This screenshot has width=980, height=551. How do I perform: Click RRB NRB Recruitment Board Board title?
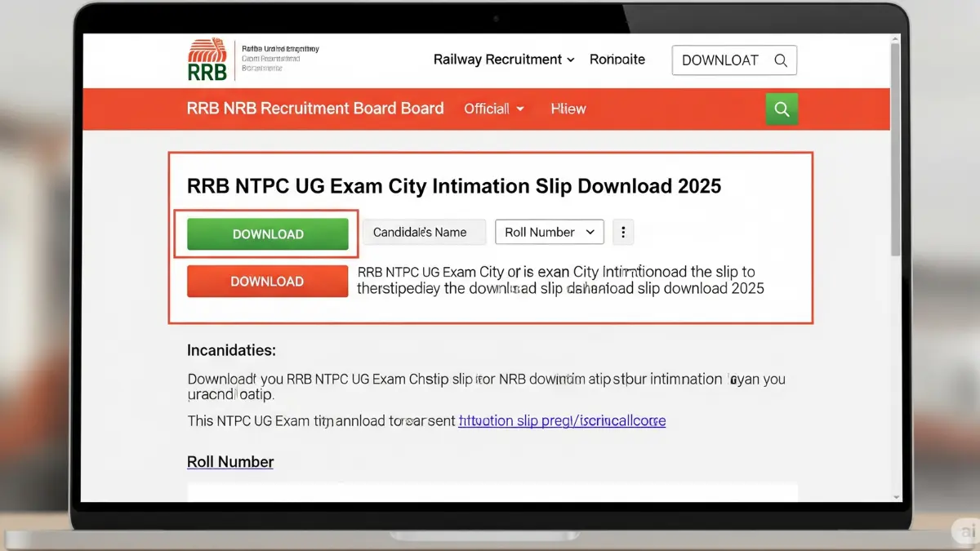point(315,109)
